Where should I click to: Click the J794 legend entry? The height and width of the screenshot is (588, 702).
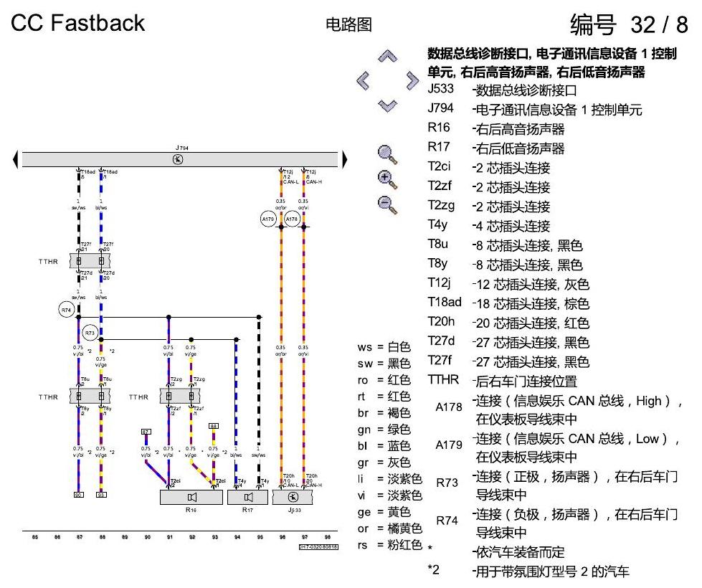point(534,109)
